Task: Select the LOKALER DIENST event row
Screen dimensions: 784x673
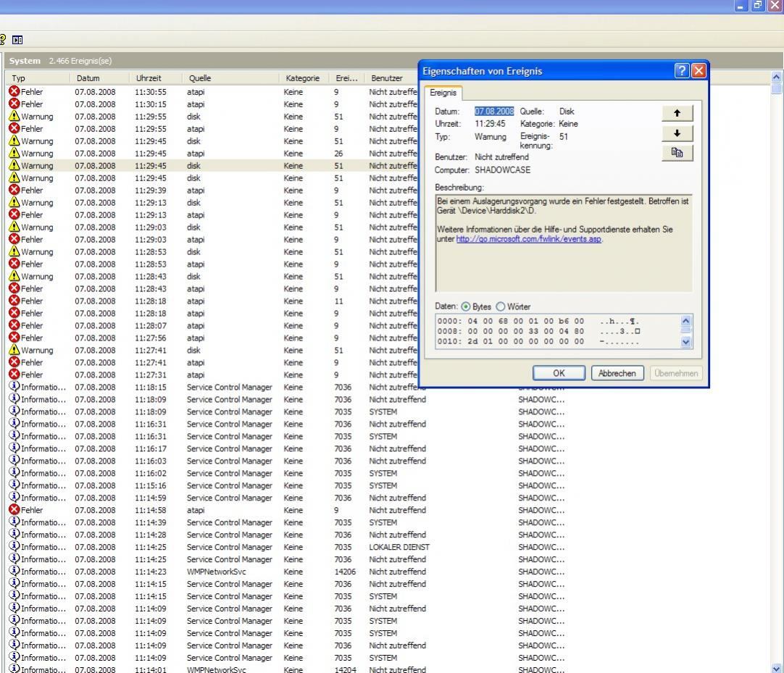Action: pyautogui.click(x=287, y=546)
